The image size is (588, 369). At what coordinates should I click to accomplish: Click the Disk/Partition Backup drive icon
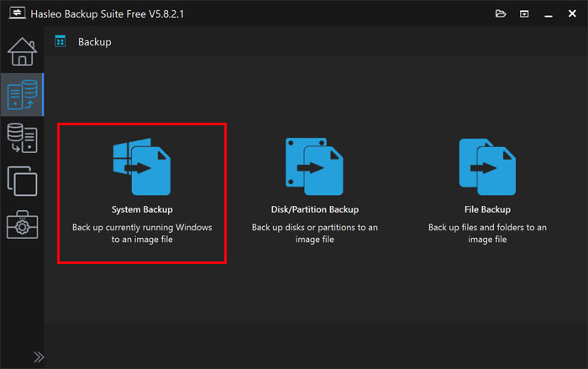314,166
